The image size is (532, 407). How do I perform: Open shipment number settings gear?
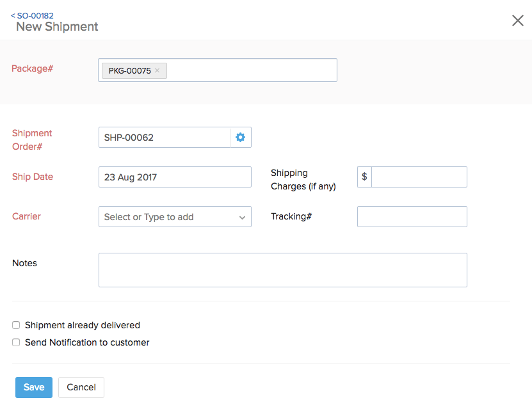click(240, 138)
